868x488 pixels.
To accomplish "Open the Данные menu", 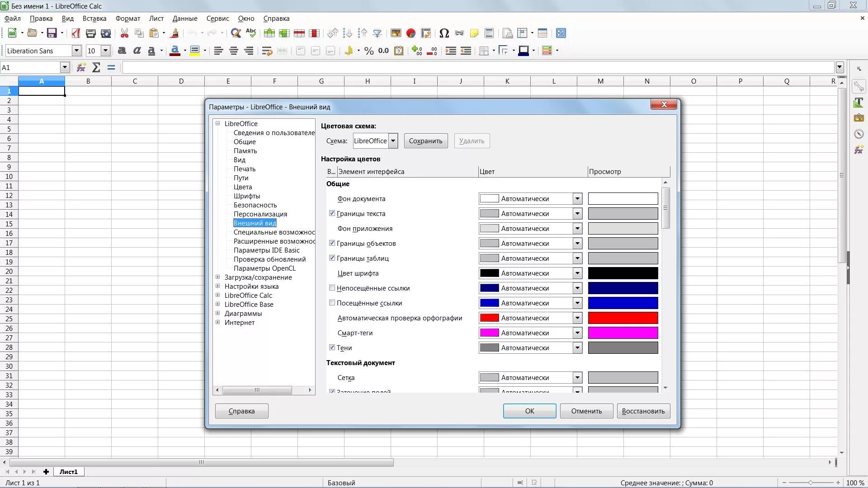I will 185,19.
